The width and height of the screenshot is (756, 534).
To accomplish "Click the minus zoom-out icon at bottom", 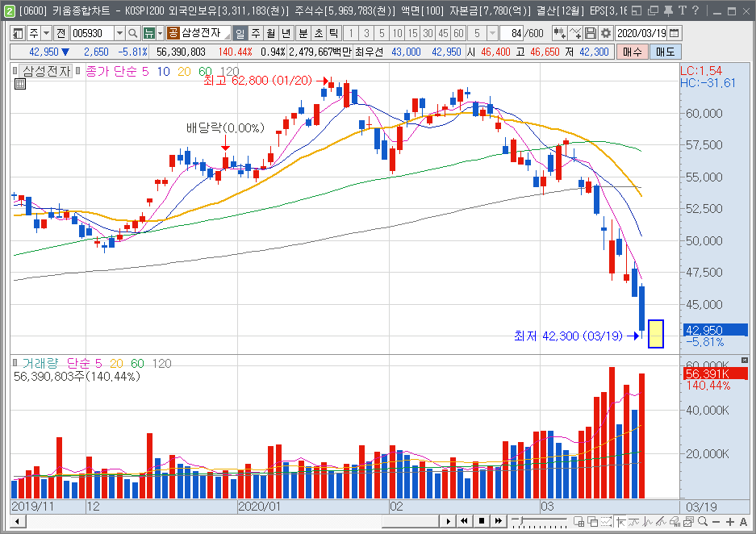I will (716, 521).
